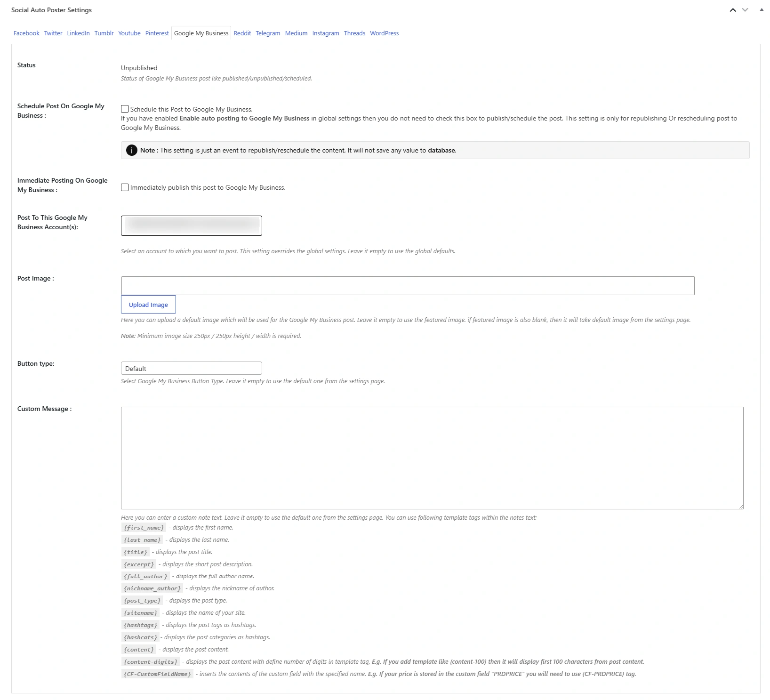Open the Button type dropdown

point(192,368)
